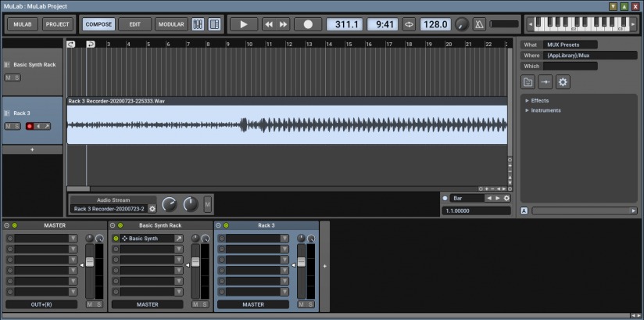Start playback with the Play button

pos(244,24)
